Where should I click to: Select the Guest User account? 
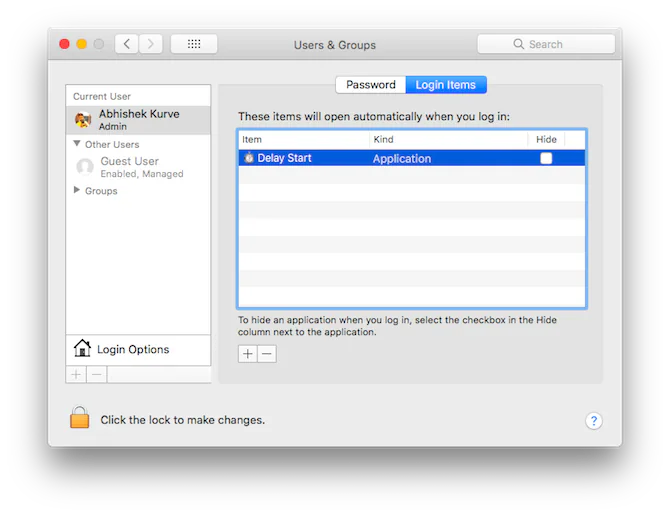pos(138,167)
